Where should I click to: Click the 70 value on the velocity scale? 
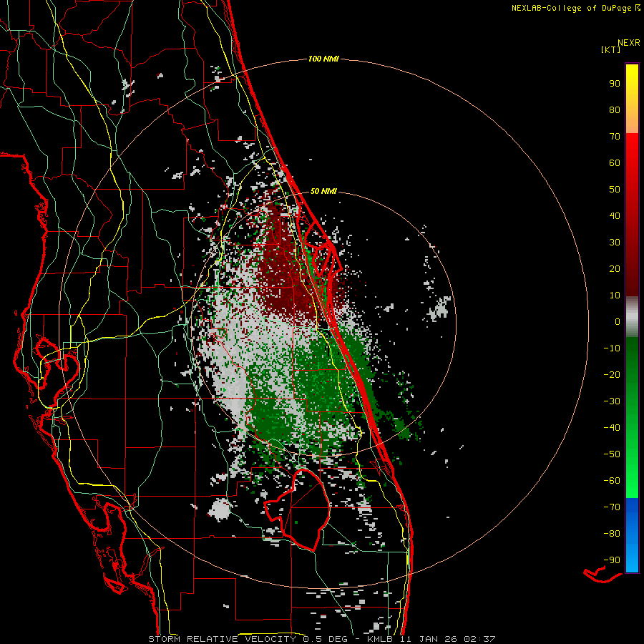point(615,137)
